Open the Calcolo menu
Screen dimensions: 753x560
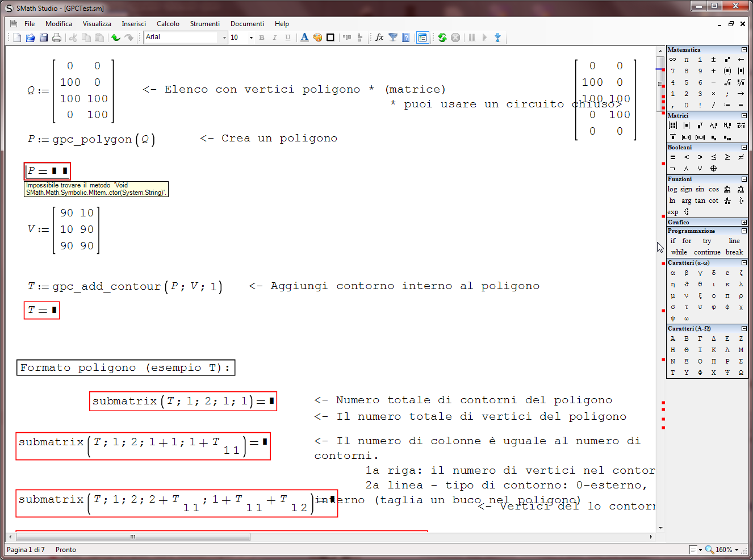pos(168,24)
